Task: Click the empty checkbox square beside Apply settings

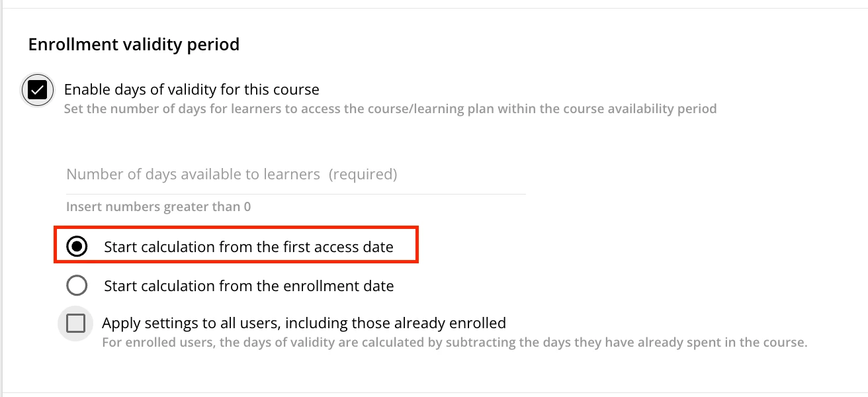Action: [76, 324]
